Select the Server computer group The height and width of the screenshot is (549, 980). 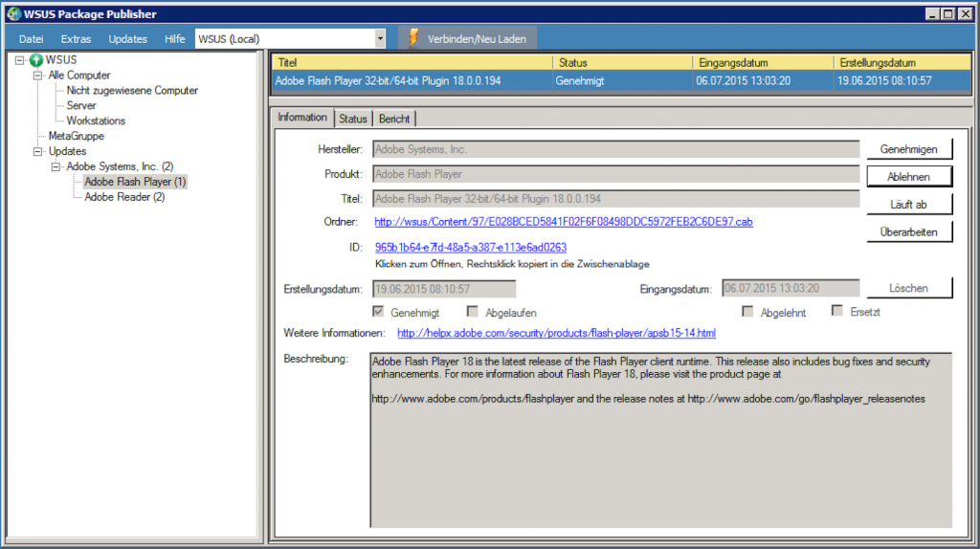[x=81, y=105]
